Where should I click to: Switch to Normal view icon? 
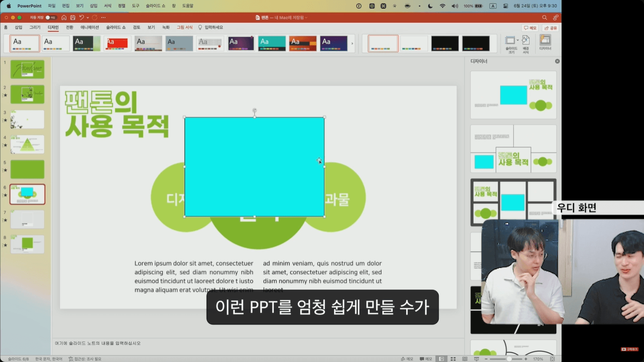click(442, 359)
